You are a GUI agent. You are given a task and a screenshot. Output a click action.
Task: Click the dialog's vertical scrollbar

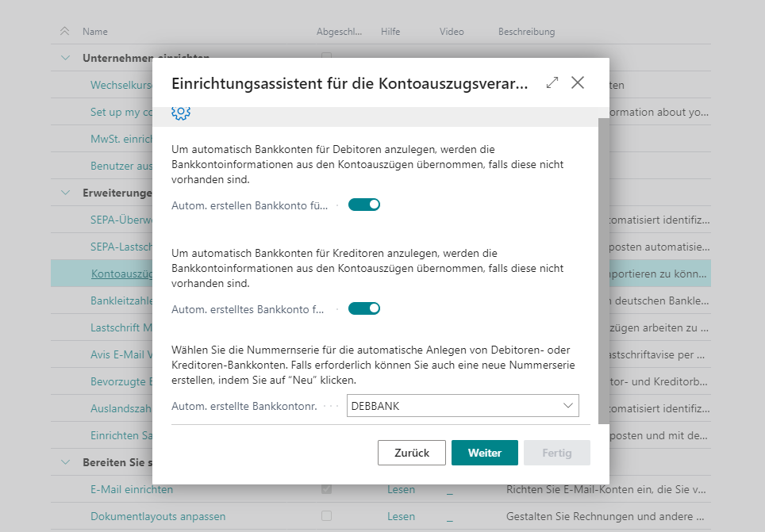604,270
